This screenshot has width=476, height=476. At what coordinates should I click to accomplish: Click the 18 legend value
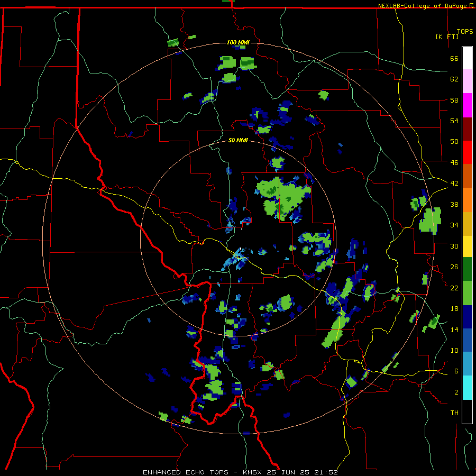[x=454, y=309]
